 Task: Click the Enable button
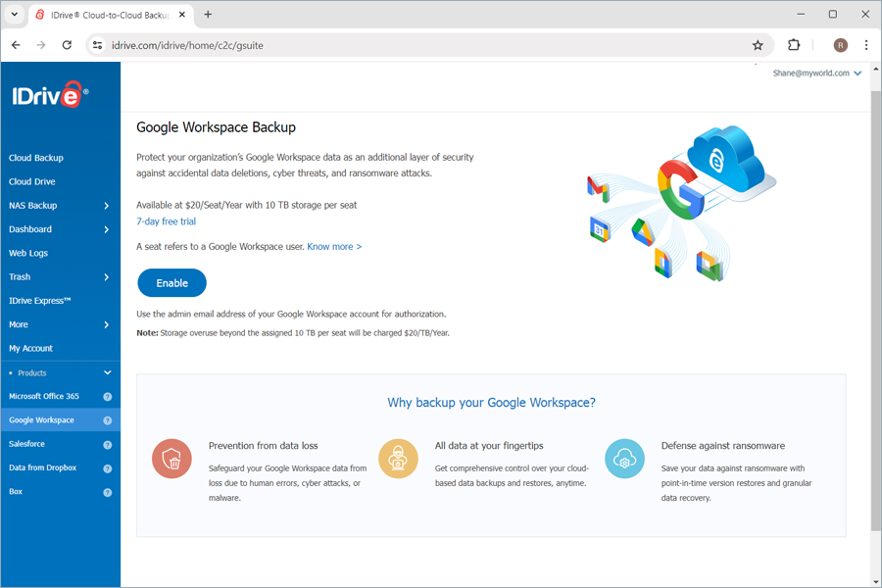[x=172, y=283]
